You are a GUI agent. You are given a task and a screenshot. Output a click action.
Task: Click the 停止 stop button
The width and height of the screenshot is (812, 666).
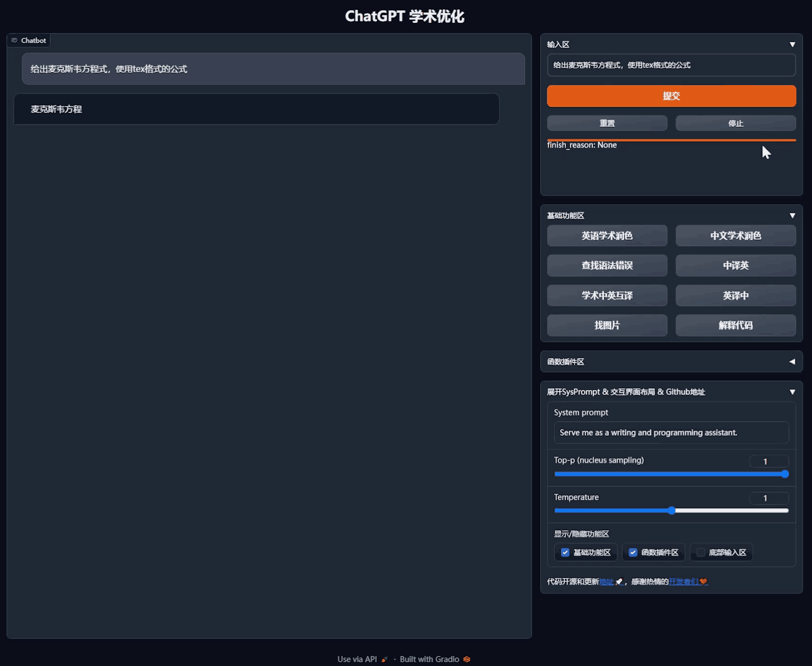click(x=736, y=123)
